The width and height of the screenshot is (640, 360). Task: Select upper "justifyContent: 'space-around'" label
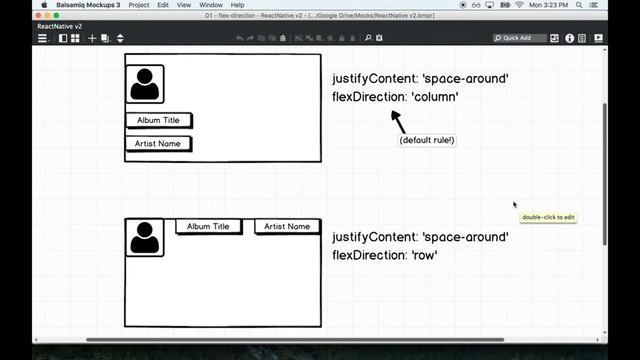420,78
